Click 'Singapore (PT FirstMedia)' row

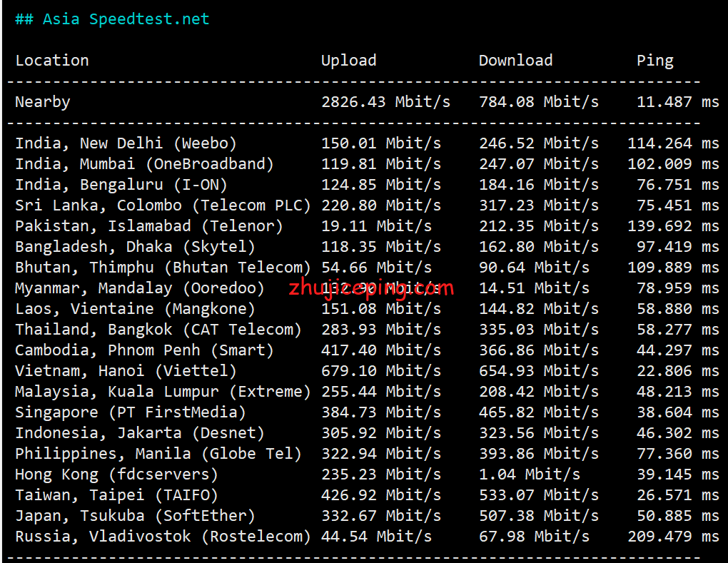tap(368, 412)
